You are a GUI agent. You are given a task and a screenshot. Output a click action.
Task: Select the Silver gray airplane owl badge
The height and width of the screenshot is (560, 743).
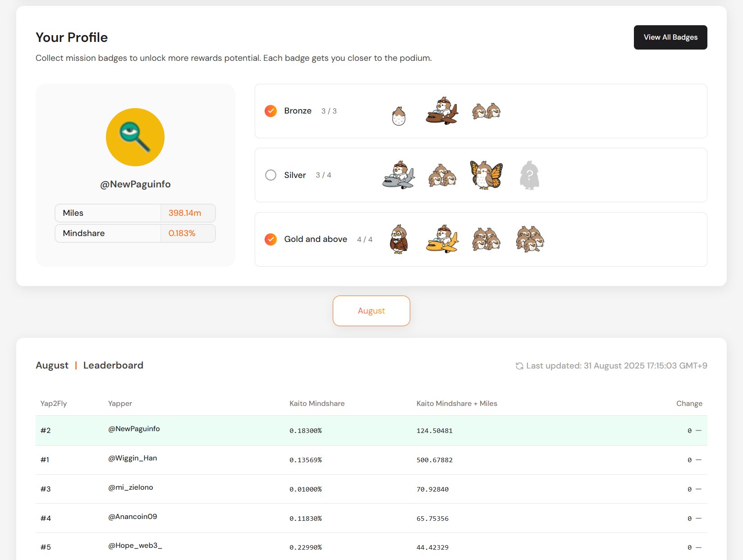pos(399,175)
